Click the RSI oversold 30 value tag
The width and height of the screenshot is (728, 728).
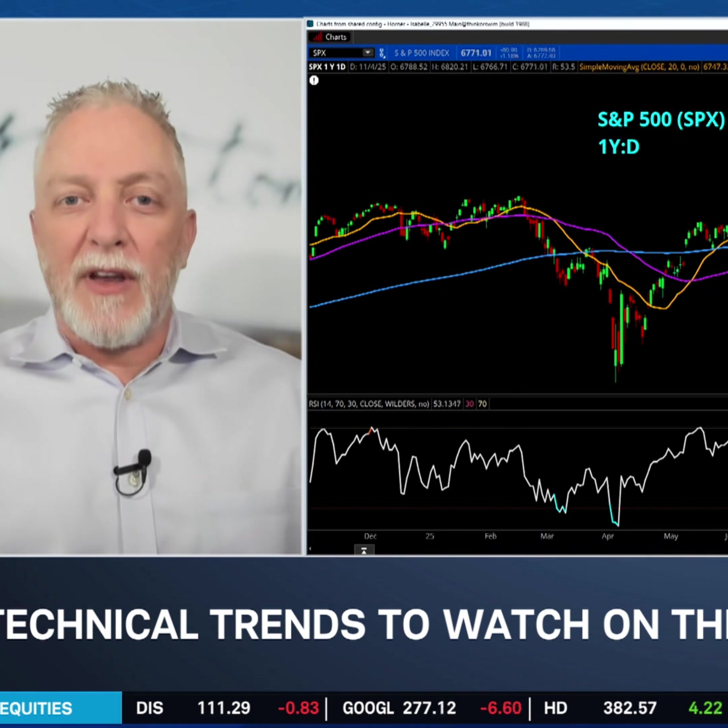coord(470,404)
